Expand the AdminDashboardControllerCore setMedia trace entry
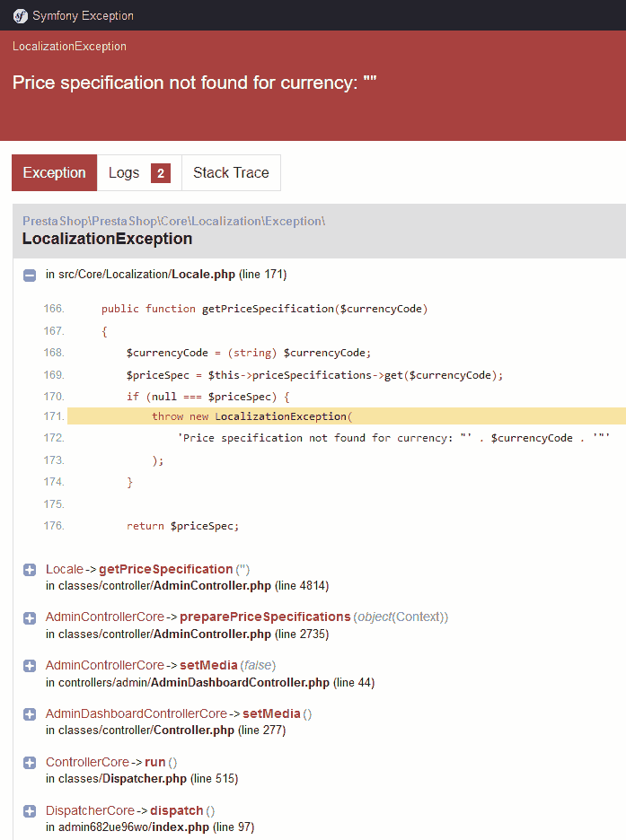The image size is (626, 840). tap(30, 714)
